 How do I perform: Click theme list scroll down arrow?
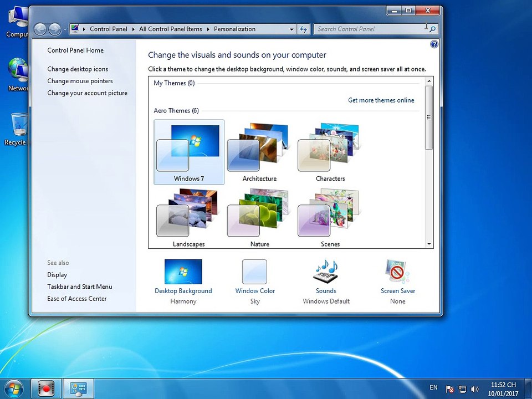click(x=429, y=244)
